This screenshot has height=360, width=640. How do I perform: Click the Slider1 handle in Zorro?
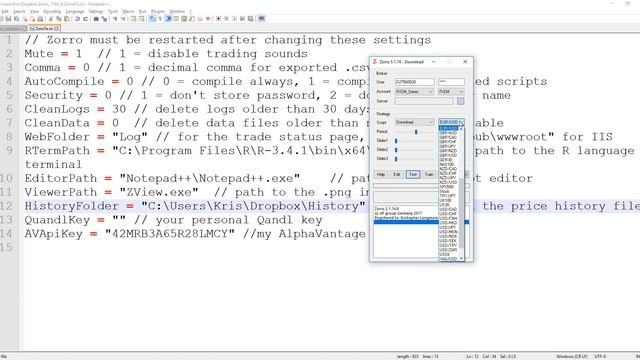point(396,141)
